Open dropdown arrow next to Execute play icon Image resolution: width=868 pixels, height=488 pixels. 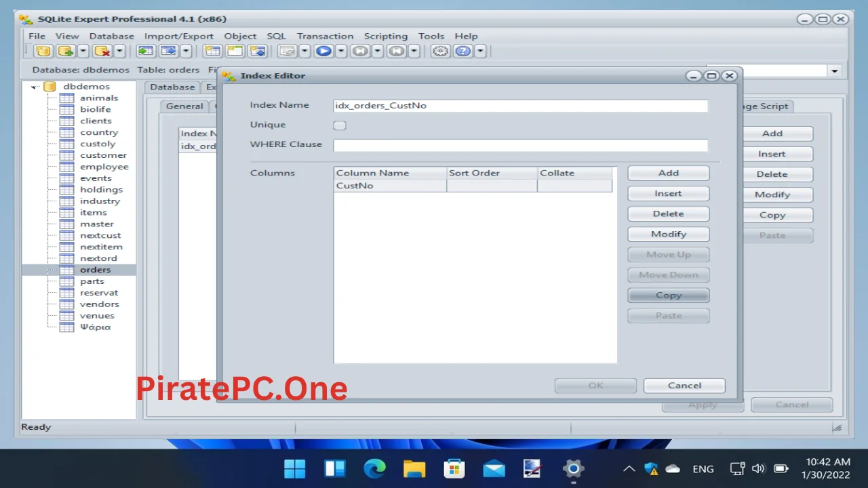coord(341,51)
